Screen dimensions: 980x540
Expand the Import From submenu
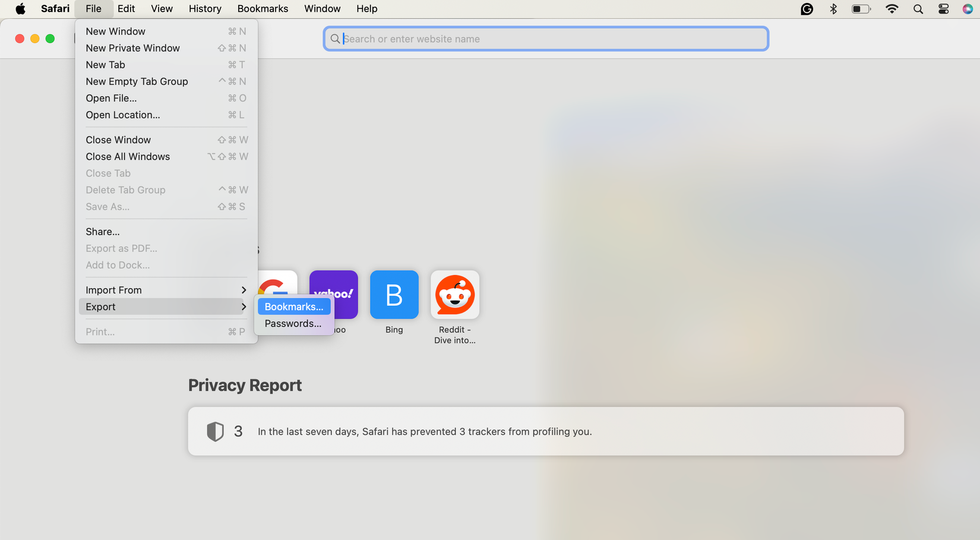click(165, 290)
